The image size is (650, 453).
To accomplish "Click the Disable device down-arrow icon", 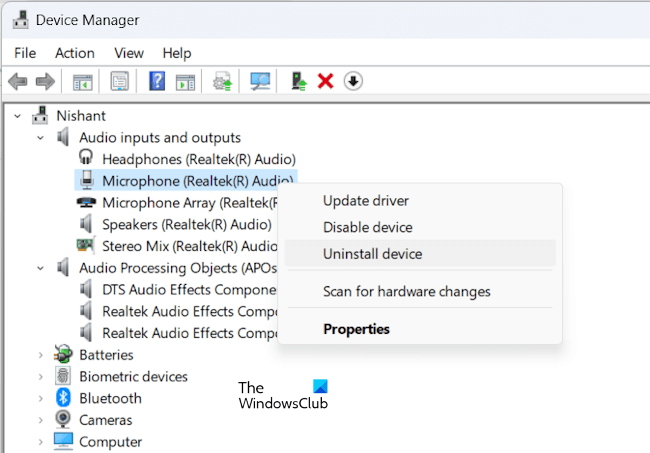I will coord(353,81).
